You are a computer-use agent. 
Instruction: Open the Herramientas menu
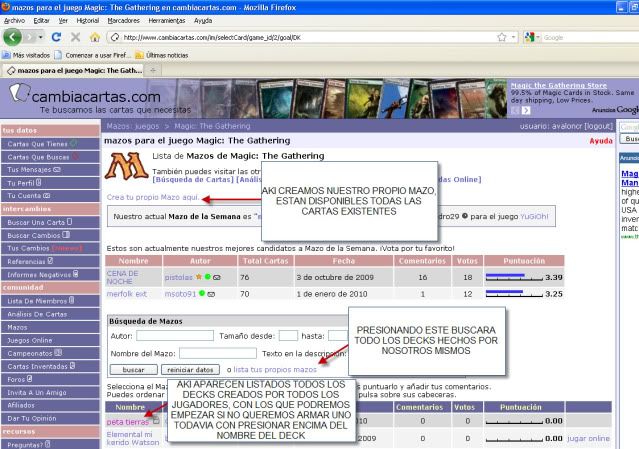pyautogui.click(x=167, y=20)
